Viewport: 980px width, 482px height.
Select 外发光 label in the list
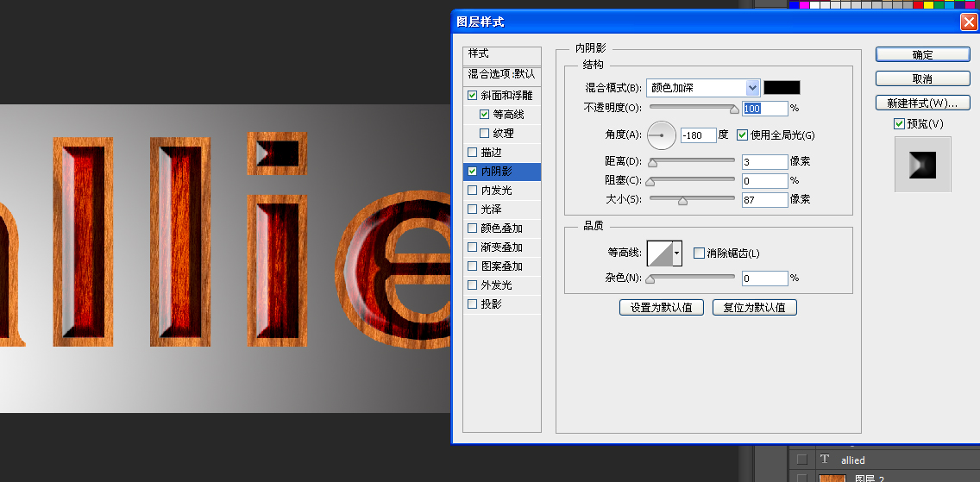click(x=496, y=285)
